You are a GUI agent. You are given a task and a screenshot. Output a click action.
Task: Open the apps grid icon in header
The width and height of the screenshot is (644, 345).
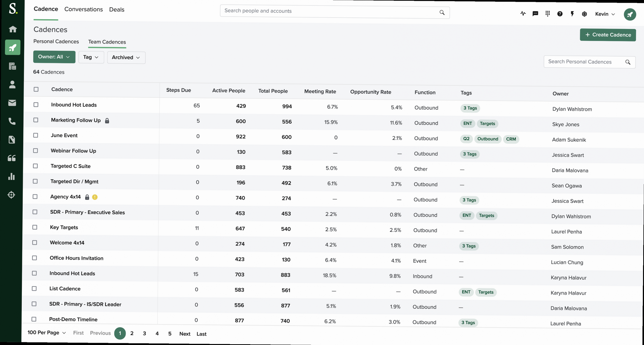pos(547,14)
